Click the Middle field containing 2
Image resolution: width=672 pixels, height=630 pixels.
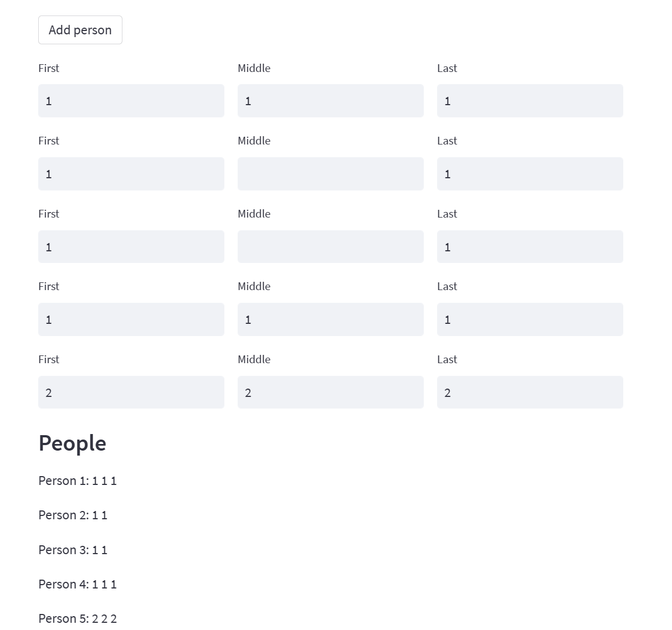[x=331, y=393]
